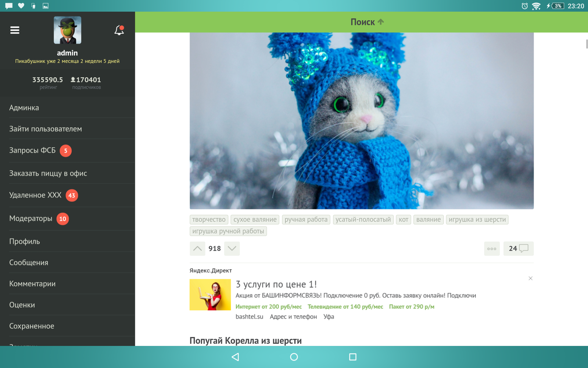This screenshot has width=588, height=368.
Task: Tap the Модераторы badge 10
Action: coord(63,219)
